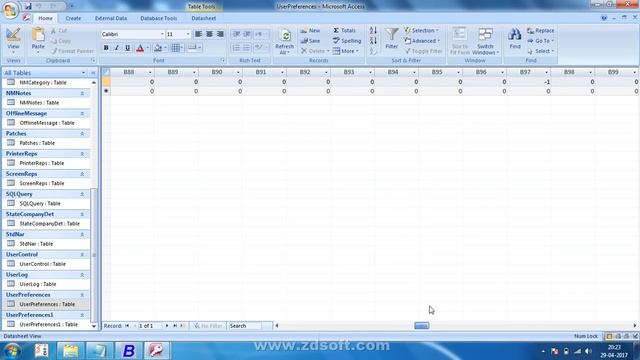The image size is (640, 360).
Task: Open the B88 column header dropdown
Action: pyautogui.click(x=150, y=72)
